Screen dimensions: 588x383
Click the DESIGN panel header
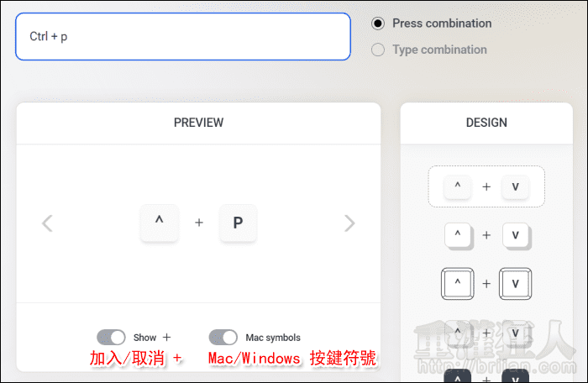[486, 123]
